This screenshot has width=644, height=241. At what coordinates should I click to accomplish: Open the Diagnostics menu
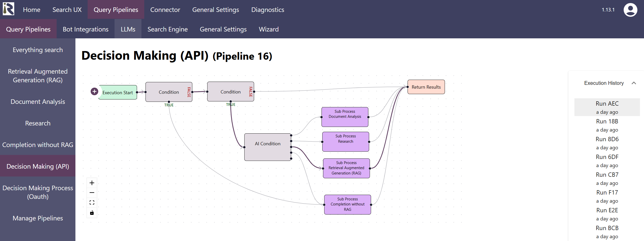tap(267, 10)
